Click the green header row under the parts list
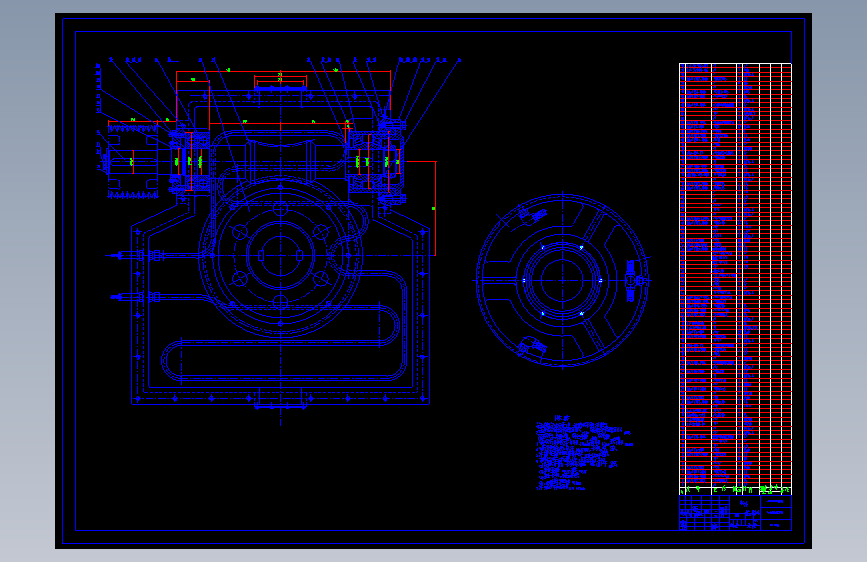 pyautogui.click(x=735, y=490)
